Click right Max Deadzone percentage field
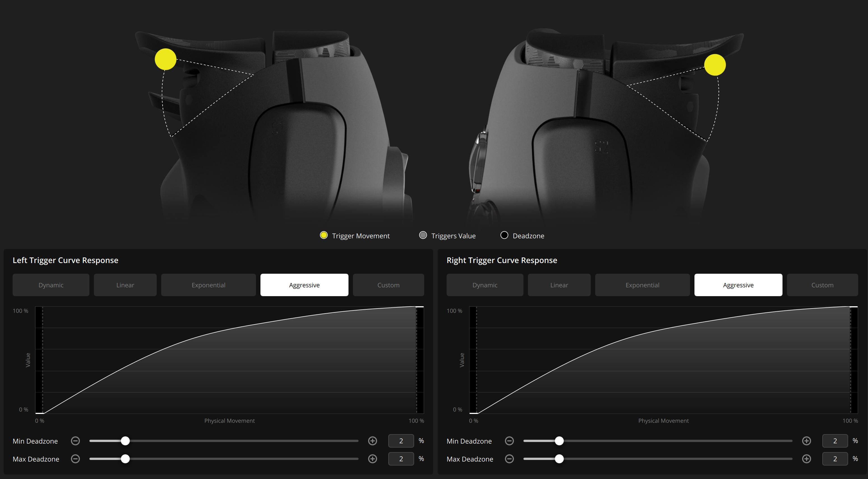This screenshot has width=868, height=479. click(x=835, y=459)
